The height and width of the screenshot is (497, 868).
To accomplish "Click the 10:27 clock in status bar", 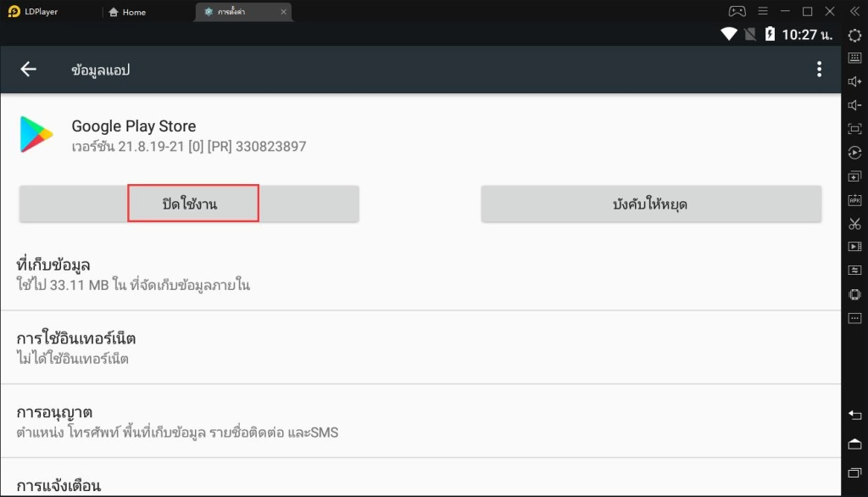I will (x=807, y=35).
